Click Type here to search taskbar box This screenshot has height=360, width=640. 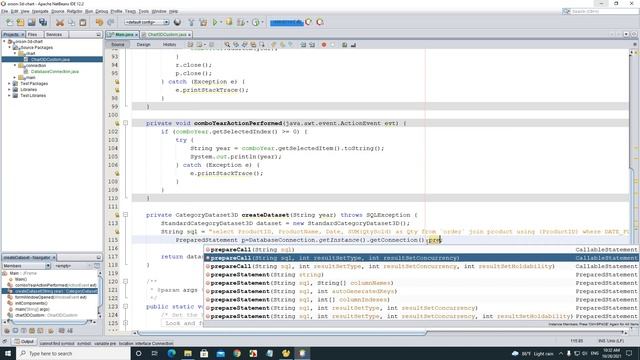click(x=73, y=353)
